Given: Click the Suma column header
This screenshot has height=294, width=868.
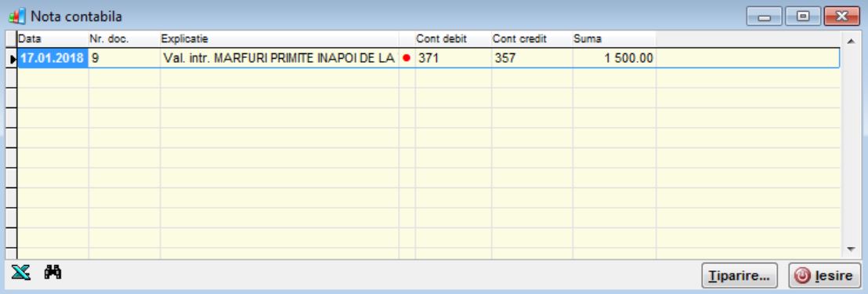Looking at the screenshot, I should [614, 39].
